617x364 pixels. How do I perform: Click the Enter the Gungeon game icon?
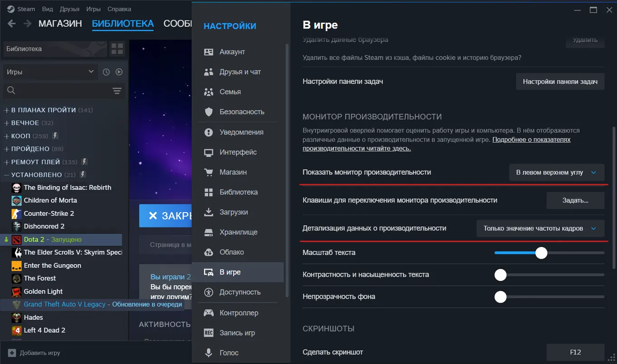(16, 266)
